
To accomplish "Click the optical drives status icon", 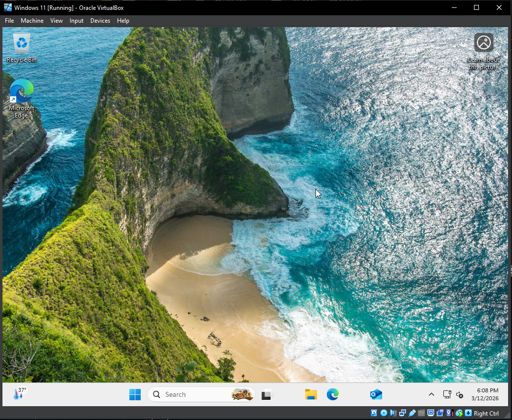I will (x=383, y=413).
